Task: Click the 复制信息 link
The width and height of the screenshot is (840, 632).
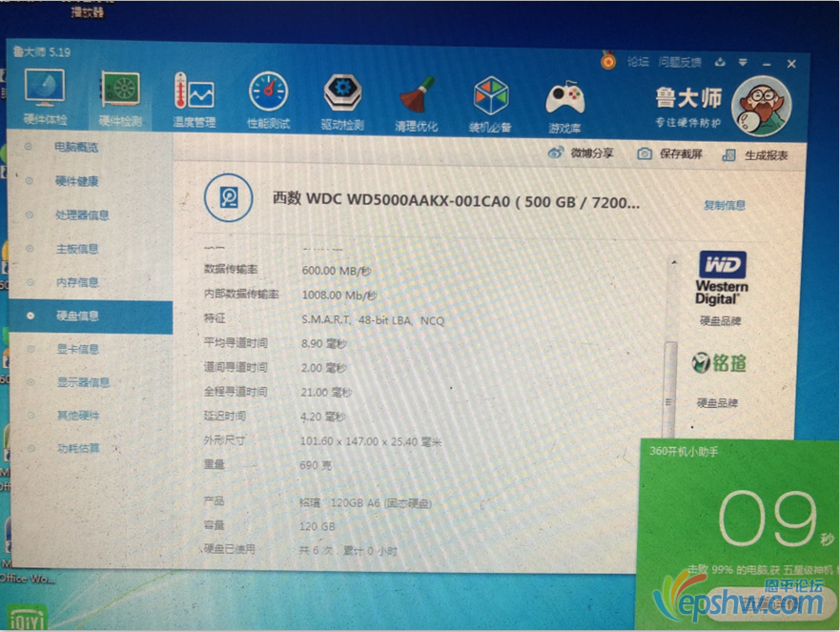Action: (725, 205)
